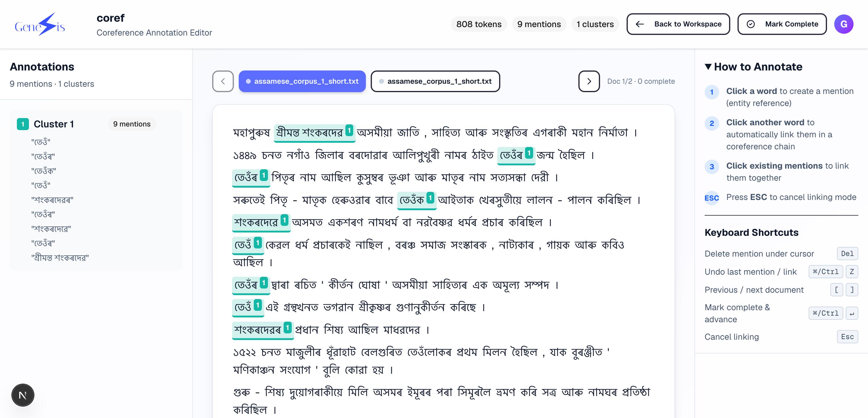
Task: Select sidebar mention "শংকৰদেৱৰ"
Action: (52, 200)
